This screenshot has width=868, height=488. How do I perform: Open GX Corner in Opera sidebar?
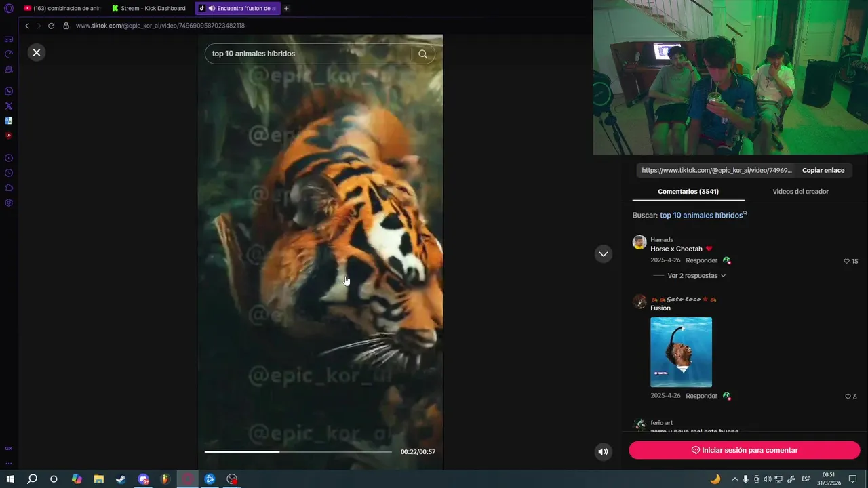click(9, 39)
